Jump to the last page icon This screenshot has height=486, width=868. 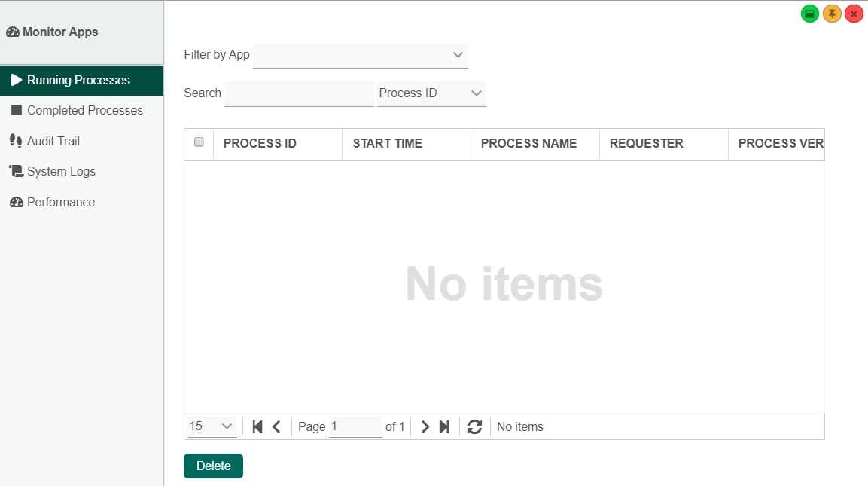tap(444, 426)
